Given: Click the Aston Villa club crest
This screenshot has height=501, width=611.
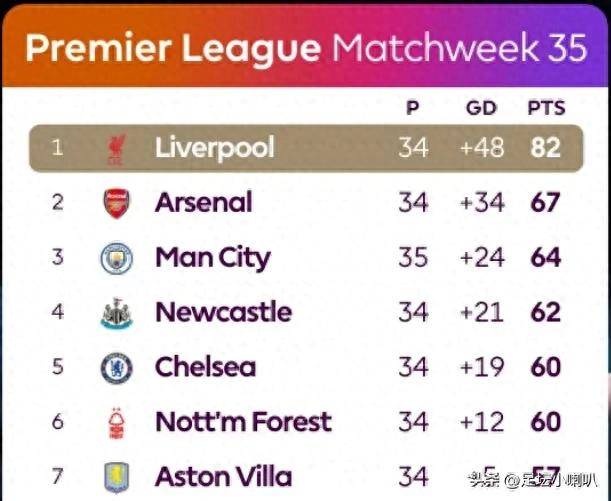Looking at the screenshot, I should click(x=116, y=475).
